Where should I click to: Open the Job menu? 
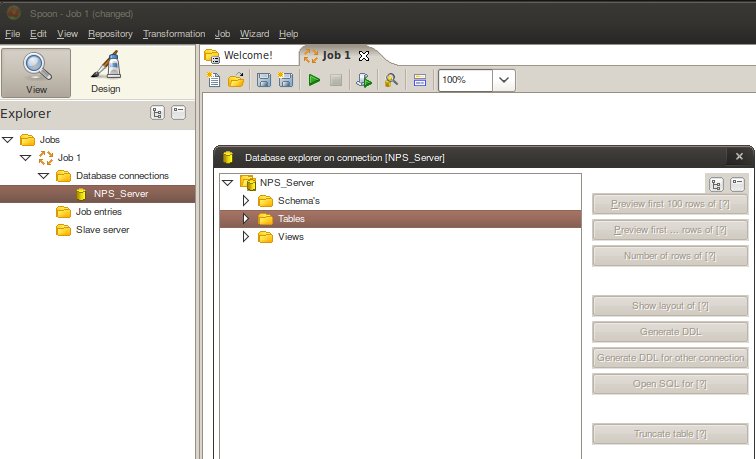click(222, 34)
